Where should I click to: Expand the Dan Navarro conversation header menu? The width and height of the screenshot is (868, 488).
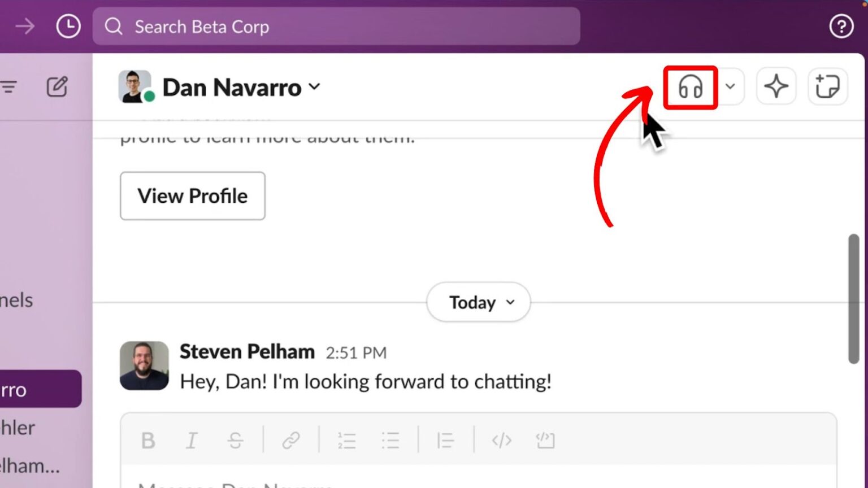tap(315, 87)
